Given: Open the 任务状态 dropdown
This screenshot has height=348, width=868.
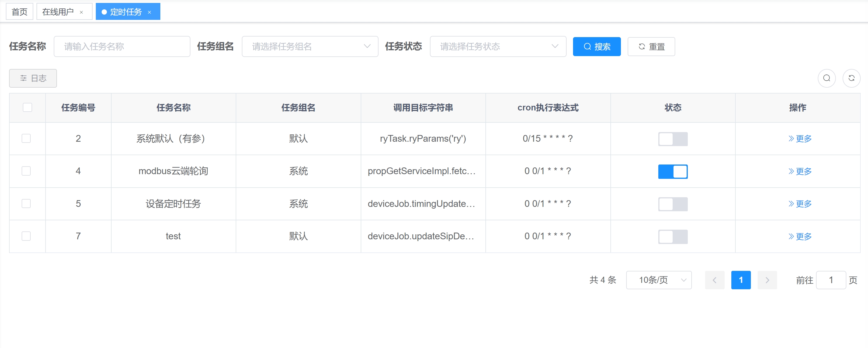Looking at the screenshot, I should click(498, 46).
